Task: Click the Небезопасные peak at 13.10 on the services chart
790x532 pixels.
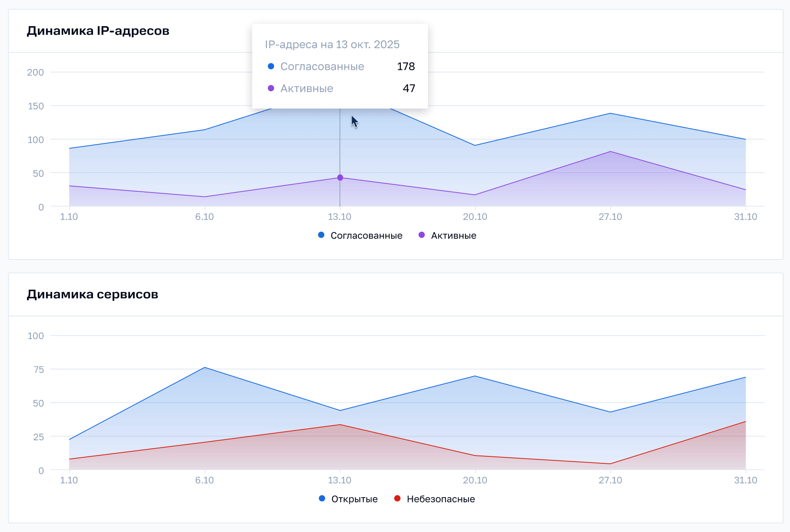Action: (340, 425)
